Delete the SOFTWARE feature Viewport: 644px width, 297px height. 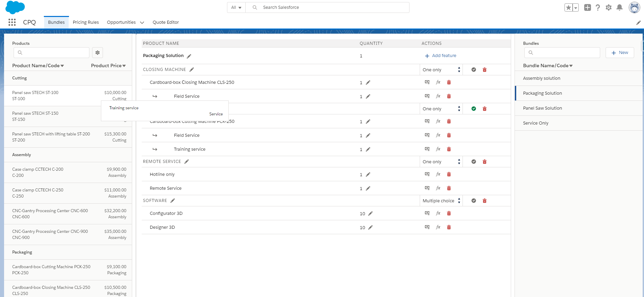pos(485,201)
